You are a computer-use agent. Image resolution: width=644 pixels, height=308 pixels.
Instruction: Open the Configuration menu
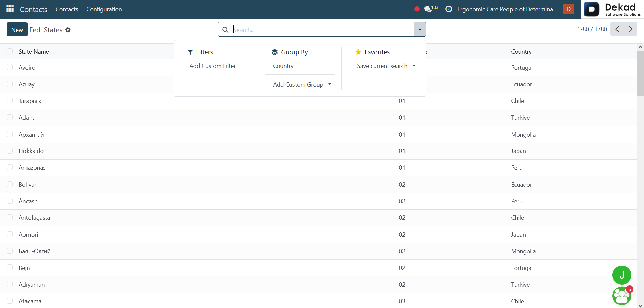(104, 9)
